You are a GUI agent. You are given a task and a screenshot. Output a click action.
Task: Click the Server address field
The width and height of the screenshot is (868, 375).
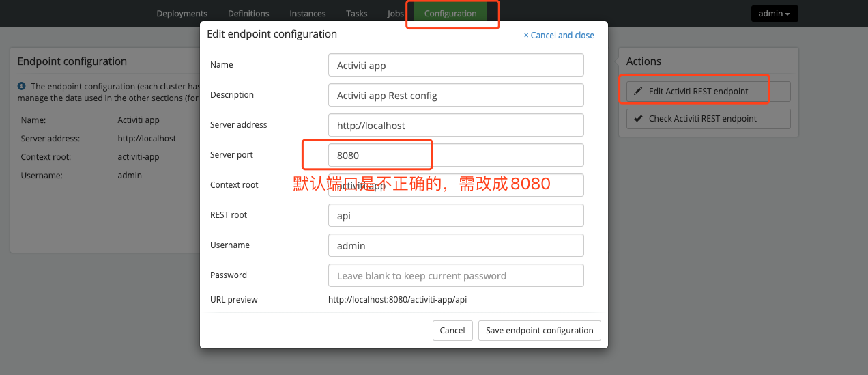coord(456,125)
